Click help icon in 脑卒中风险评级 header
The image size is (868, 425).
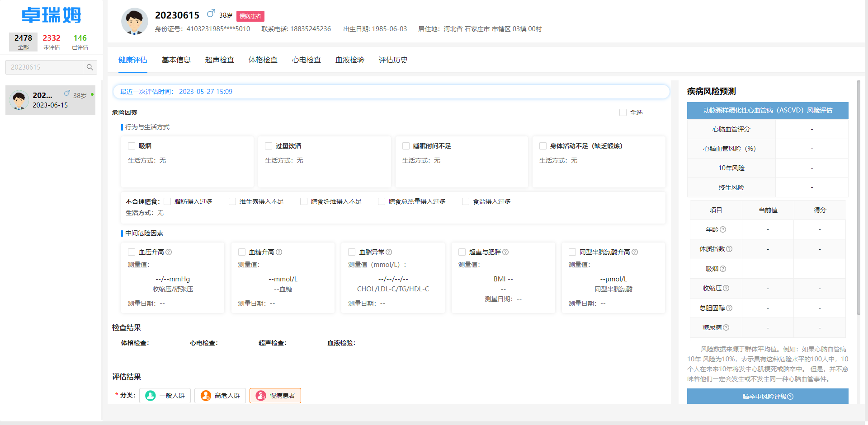point(790,397)
